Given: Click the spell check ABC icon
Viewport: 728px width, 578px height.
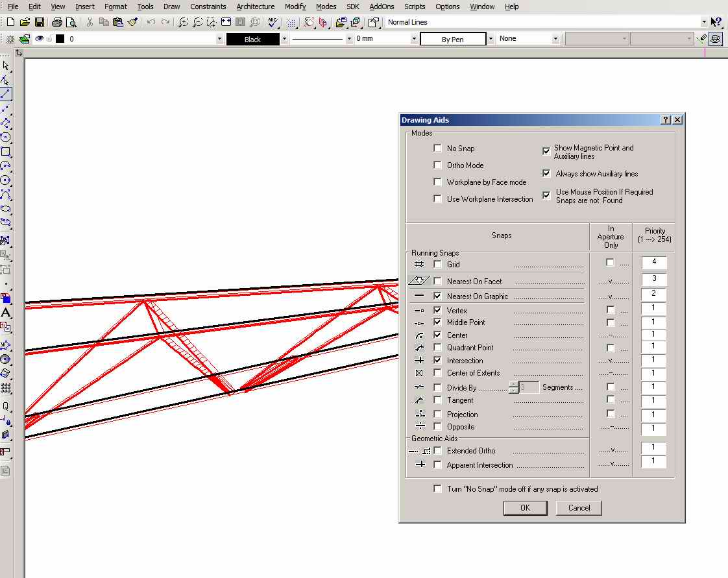Looking at the screenshot, I should (273, 22).
